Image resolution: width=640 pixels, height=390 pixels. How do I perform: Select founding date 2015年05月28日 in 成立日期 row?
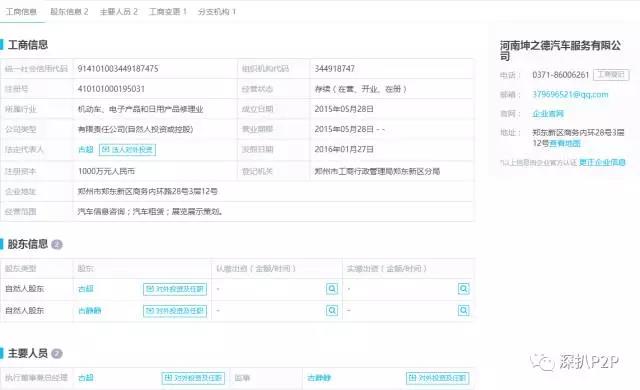coord(344,109)
